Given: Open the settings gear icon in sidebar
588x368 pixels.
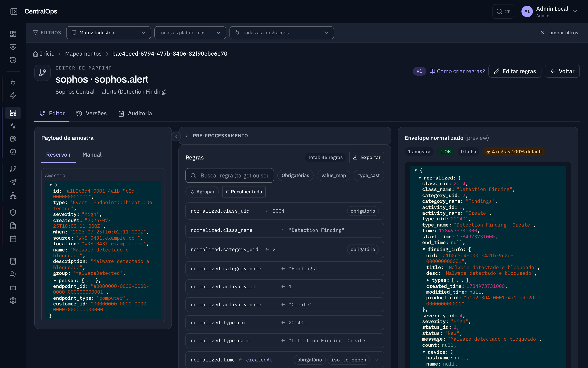Looking at the screenshot, I should [13, 301].
